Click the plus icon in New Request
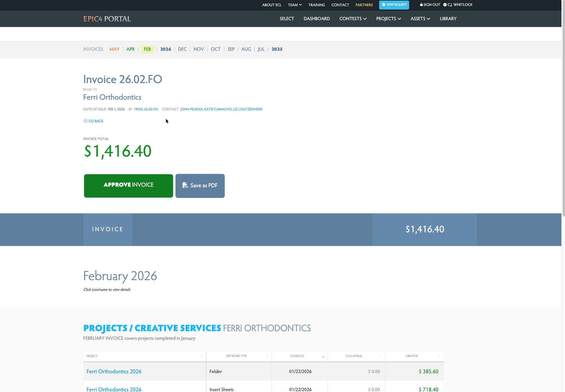The width and height of the screenshot is (565, 392). 384,5
